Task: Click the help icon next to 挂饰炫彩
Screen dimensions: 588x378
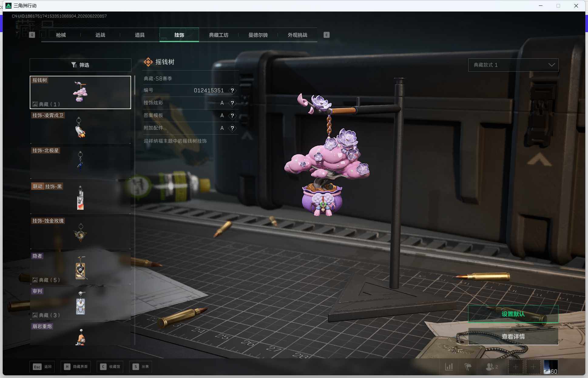Action: (x=232, y=103)
